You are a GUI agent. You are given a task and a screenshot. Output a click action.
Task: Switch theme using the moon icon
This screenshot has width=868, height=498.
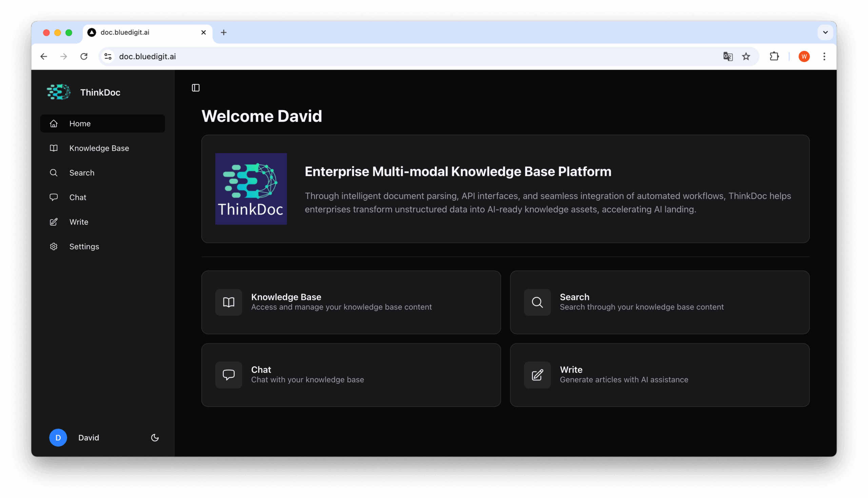coord(155,437)
